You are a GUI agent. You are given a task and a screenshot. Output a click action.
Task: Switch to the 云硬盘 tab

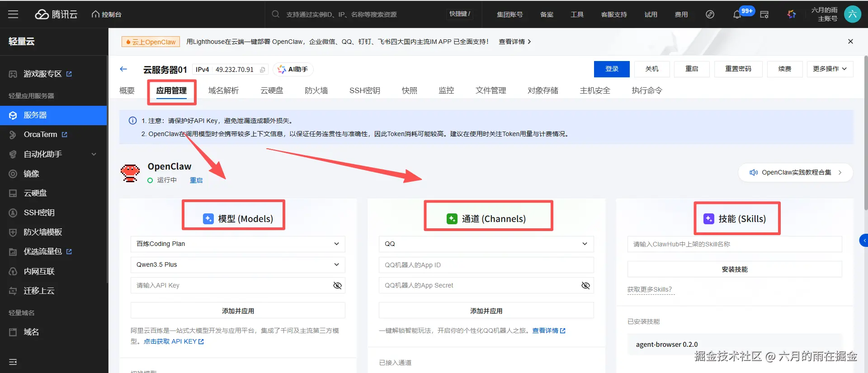tap(272, 90)
